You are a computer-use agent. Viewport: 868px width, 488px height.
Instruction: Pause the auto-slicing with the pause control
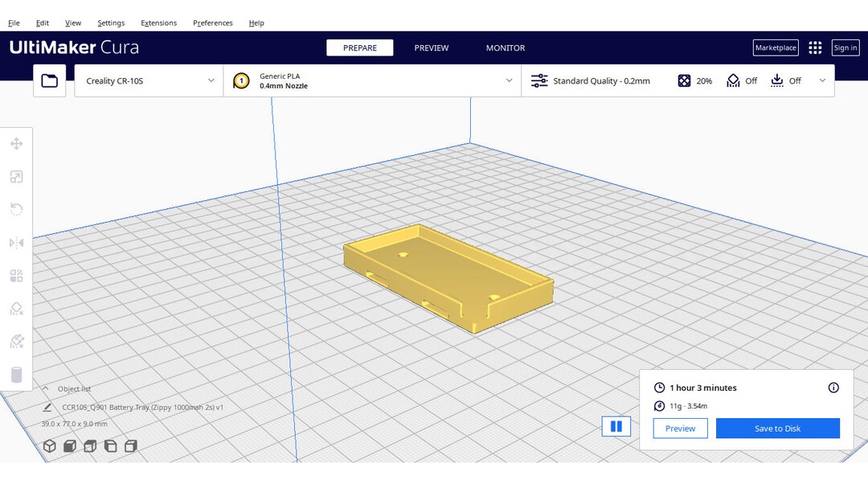616,426
